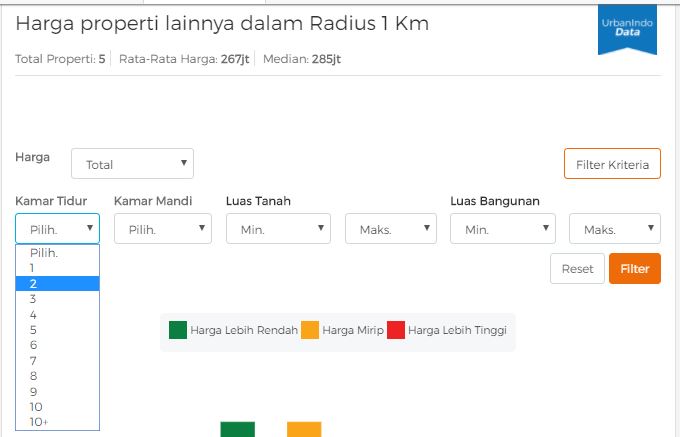Expand the Luas Tanah Maks. dropdown
Image resolution: width=680 pixels, height=437 pixels.
(x=391, y=228)
